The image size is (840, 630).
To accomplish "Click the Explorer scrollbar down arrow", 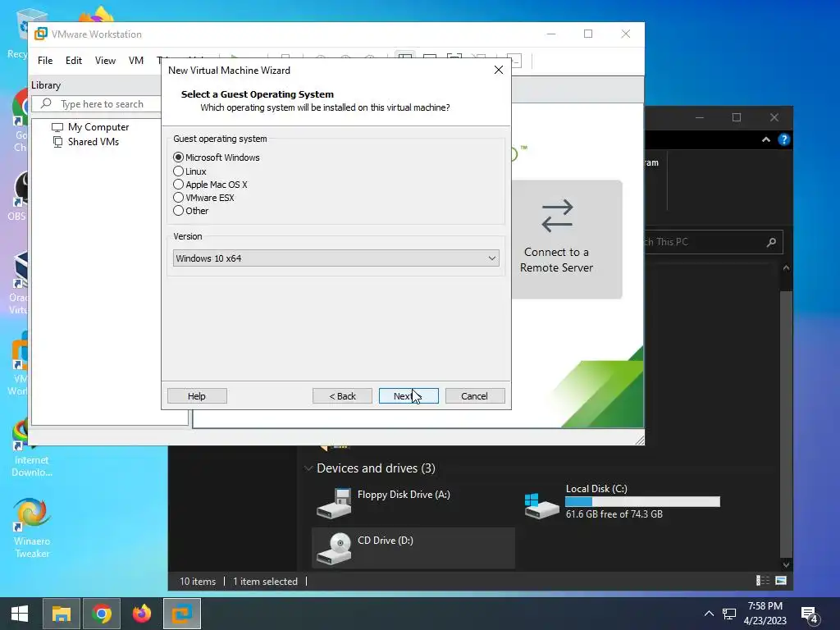I will click(786, 564).
